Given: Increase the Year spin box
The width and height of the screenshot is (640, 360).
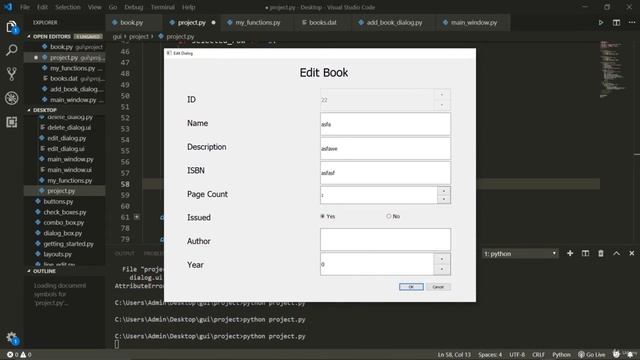Looking at the screenshot, I should click(x=442, y=259).
